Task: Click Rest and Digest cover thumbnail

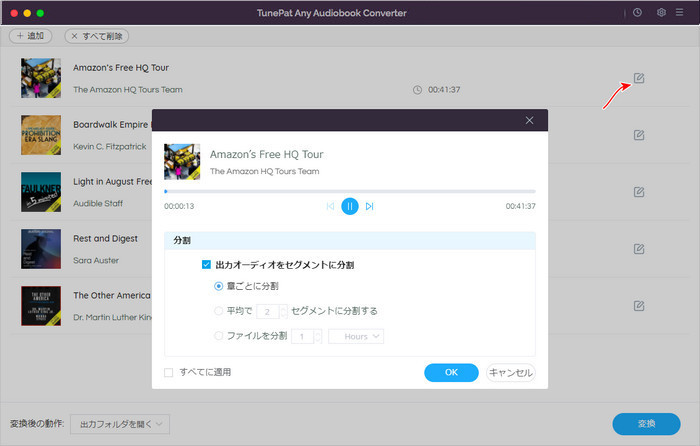Action: 41,249
